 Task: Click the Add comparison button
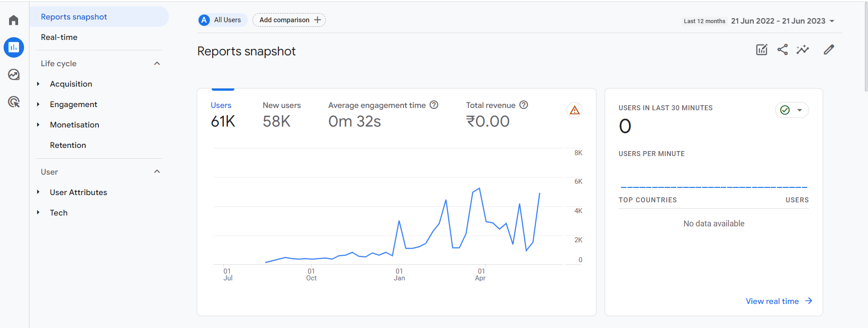289,20
